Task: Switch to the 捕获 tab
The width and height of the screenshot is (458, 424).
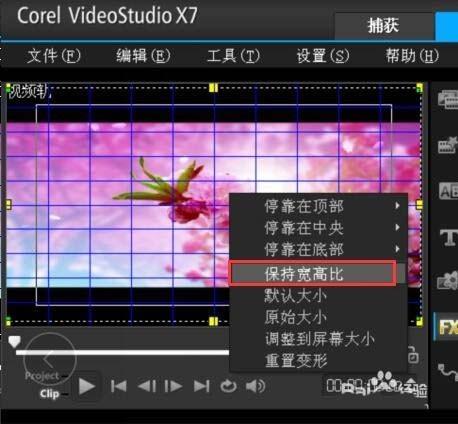Action: (384, 26)
